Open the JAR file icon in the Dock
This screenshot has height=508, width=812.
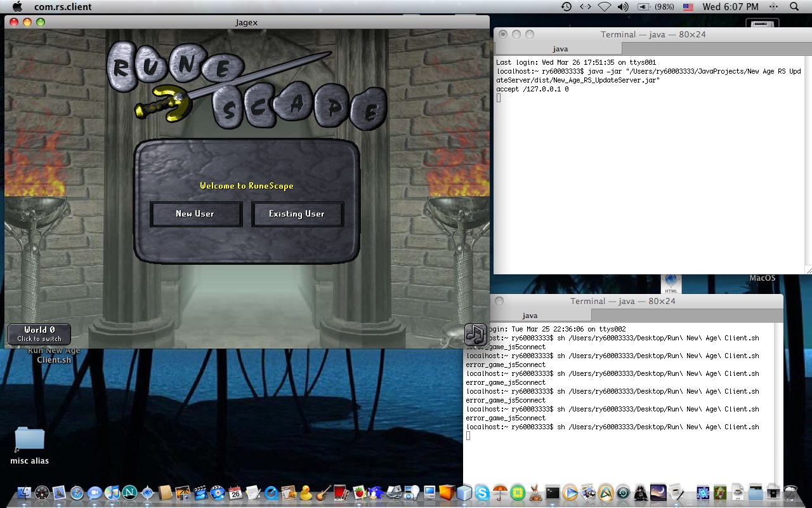coord(738,493)
